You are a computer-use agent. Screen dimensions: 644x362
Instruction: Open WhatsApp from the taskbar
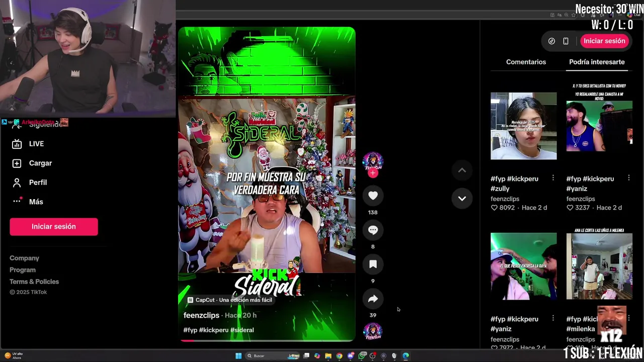click(361, 356)
